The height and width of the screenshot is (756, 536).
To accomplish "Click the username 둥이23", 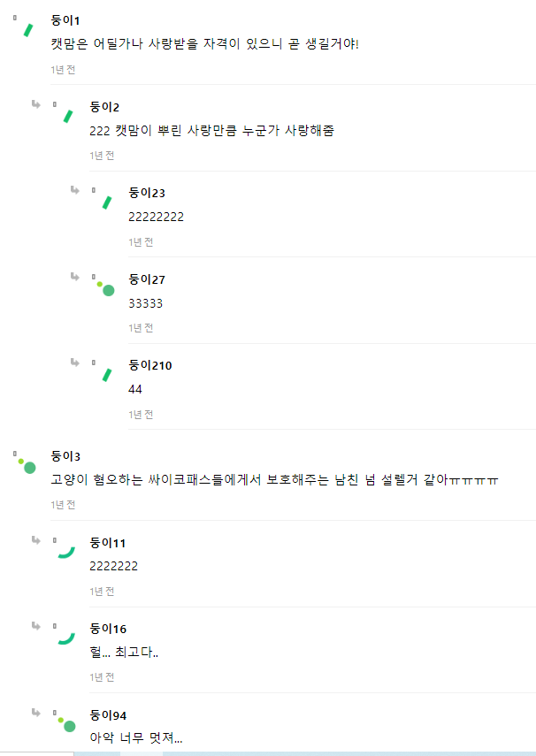I will click(147, 193).
